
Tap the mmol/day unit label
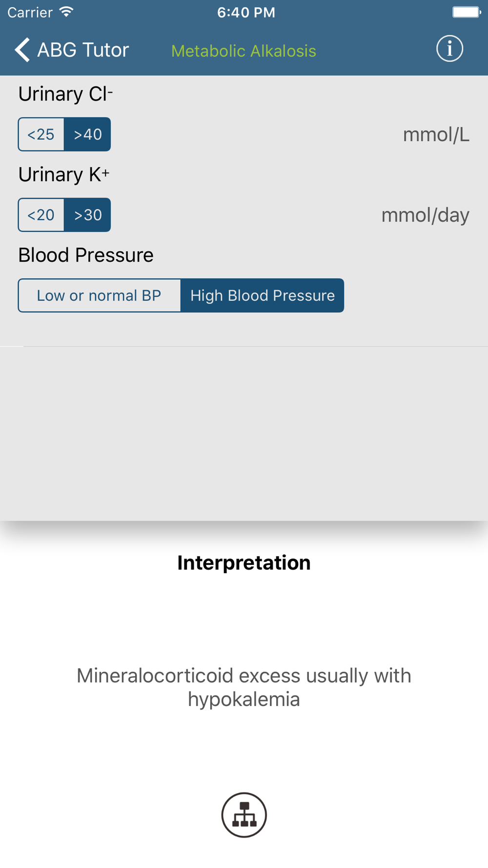425,215
